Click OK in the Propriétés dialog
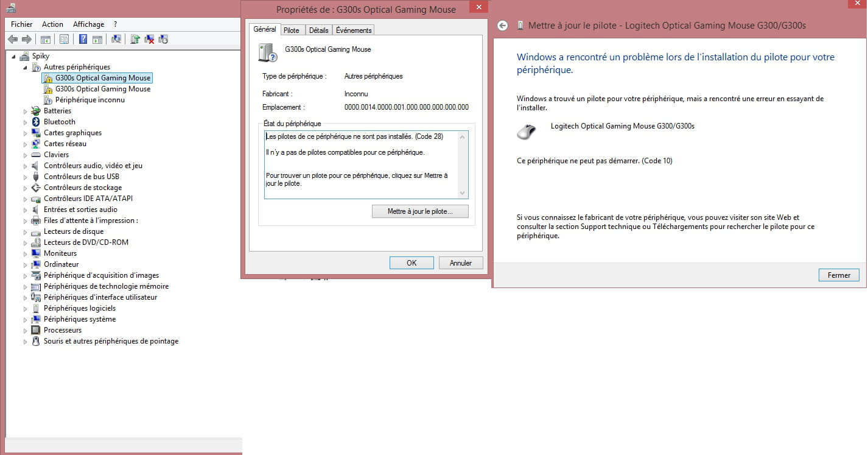 (x=411, y=263)
